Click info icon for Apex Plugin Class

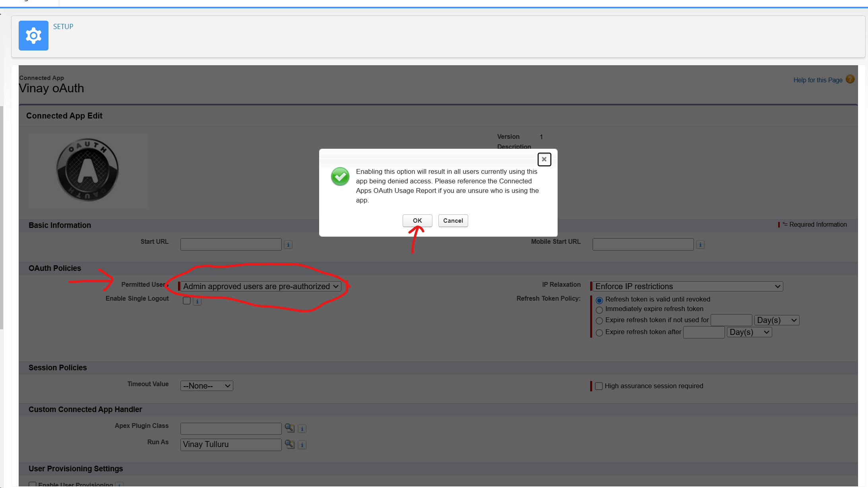(x=302, y=429)
